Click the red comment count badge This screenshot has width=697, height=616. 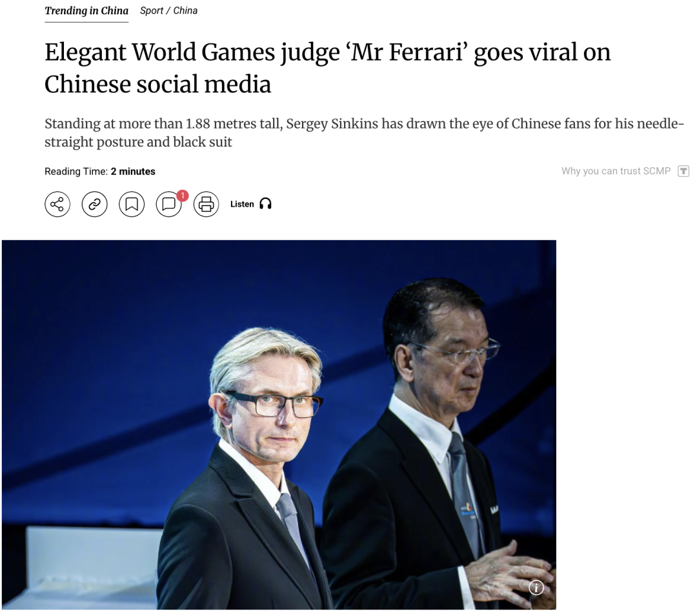point(182,195)
